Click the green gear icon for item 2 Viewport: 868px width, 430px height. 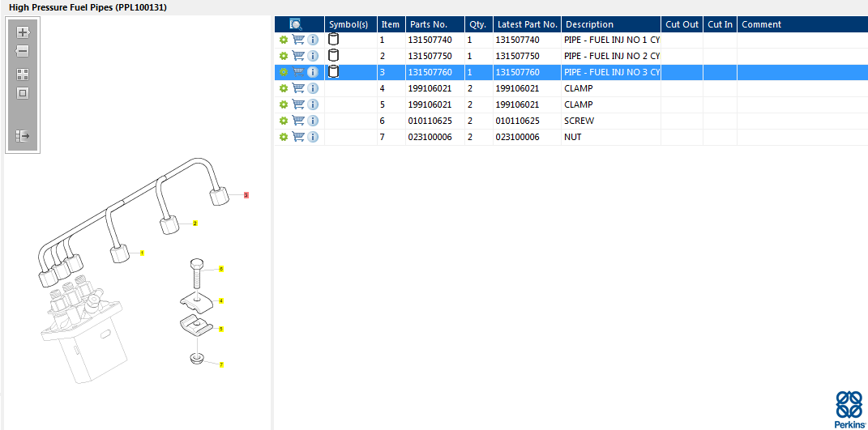pyautogui.click(x=284, y=56)
